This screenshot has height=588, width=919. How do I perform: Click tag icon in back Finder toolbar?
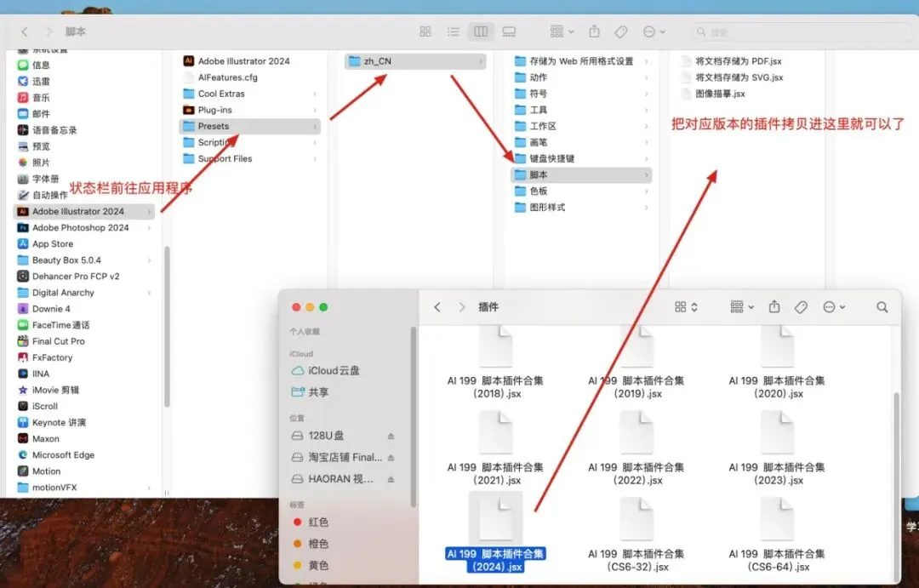click(x=620, y=31)
